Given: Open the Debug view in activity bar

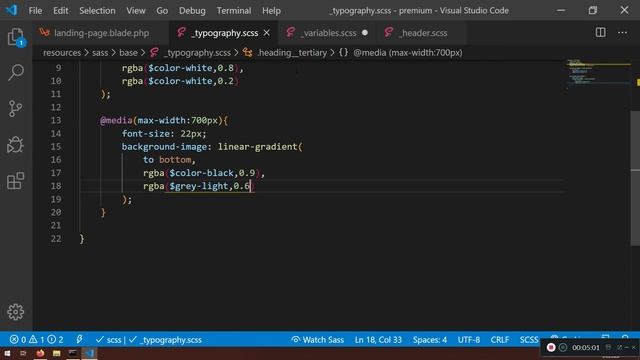Looking at the screenshot, I should 16,144.
